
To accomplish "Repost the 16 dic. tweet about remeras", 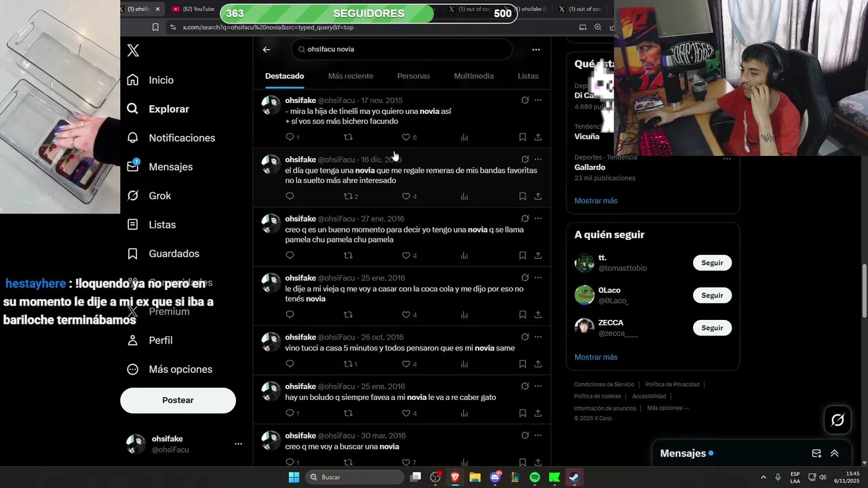I will 348,197.
